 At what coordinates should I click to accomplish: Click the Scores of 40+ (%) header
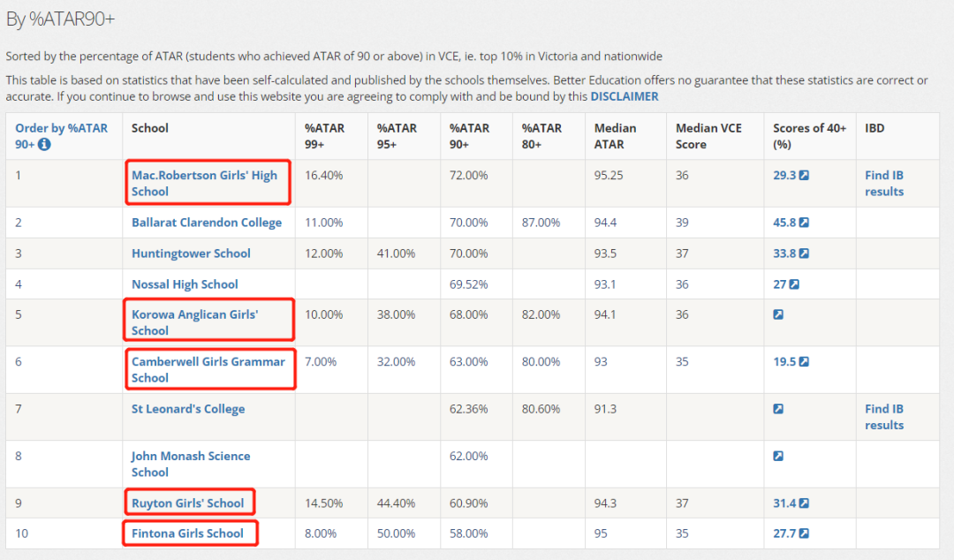click(x=809, y=136)
